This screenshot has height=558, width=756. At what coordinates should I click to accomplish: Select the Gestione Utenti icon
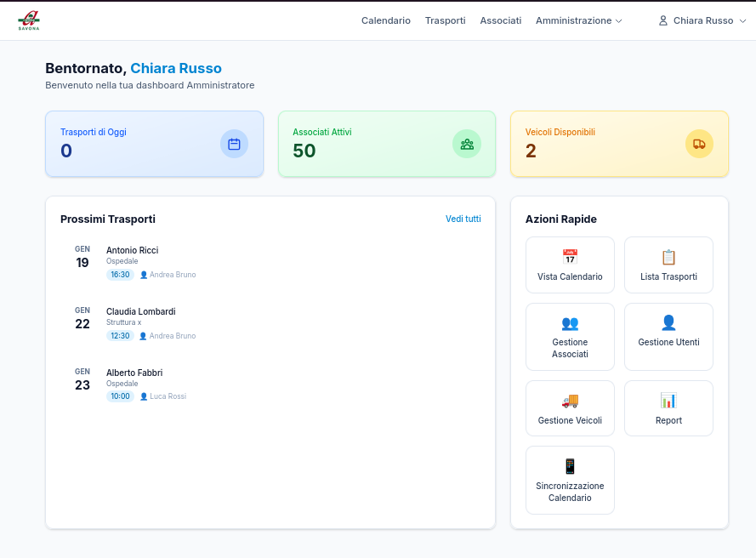point(668,322)
